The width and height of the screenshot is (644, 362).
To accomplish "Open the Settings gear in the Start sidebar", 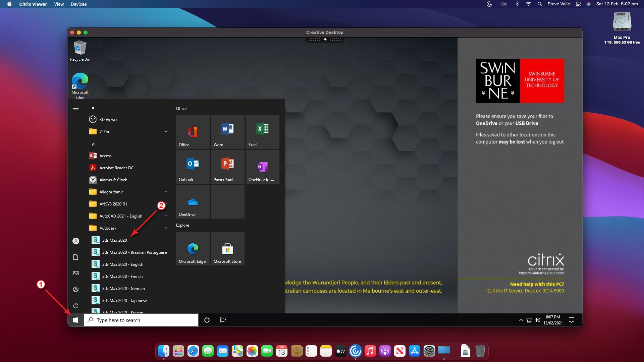I will [76, 289].
